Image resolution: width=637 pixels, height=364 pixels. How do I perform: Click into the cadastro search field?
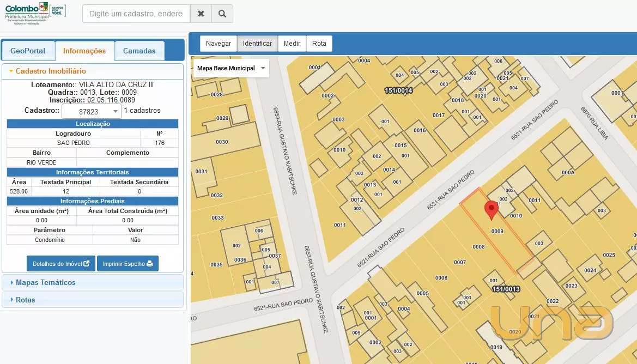(136, 14)
